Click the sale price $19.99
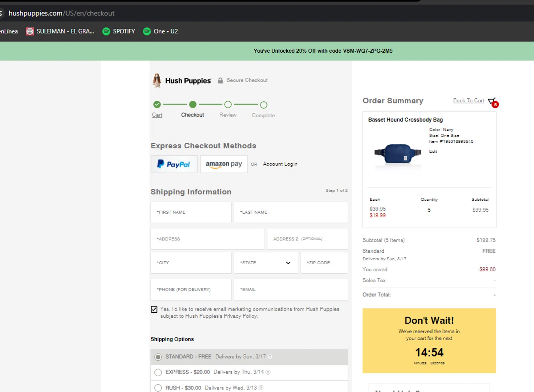Screen dimensions: 534x392 coord(378,216)
